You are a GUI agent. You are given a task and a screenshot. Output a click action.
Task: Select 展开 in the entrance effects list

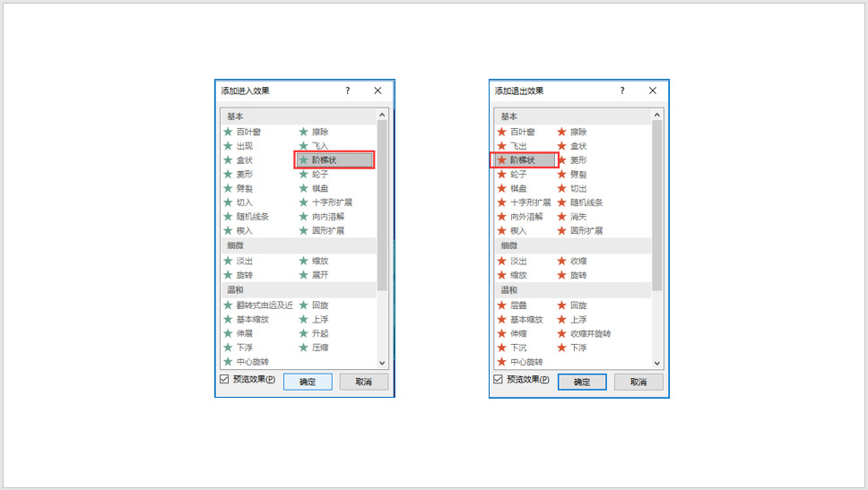[320, 275]
